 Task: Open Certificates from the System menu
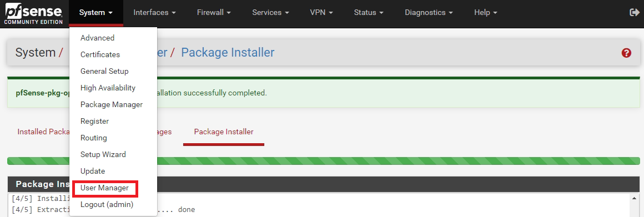pyautogui.click(x=100, y=54)
